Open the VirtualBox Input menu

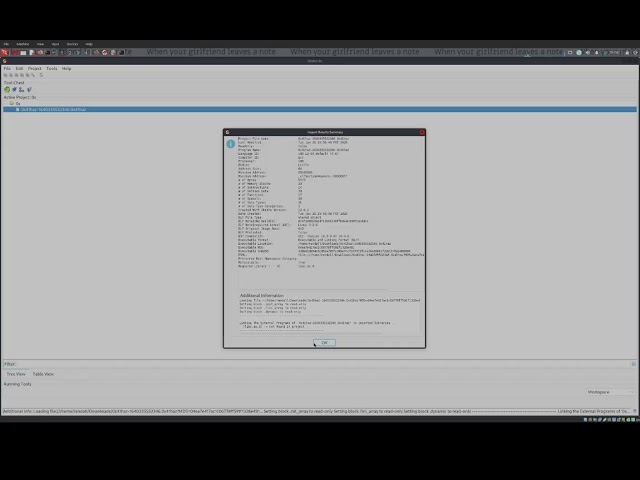pyautogui.click(x=55, y=44)
